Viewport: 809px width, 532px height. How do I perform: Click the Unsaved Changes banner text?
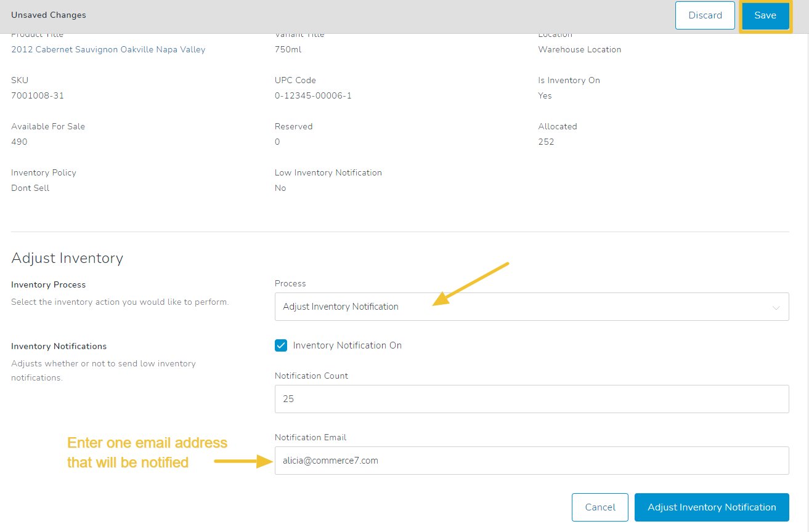49,15
